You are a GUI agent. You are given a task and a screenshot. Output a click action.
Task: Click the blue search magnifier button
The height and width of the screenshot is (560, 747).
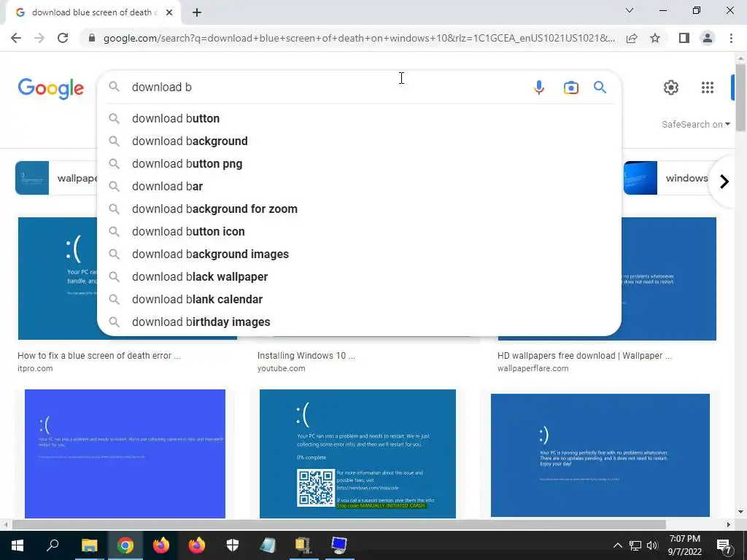pos(600,87)
